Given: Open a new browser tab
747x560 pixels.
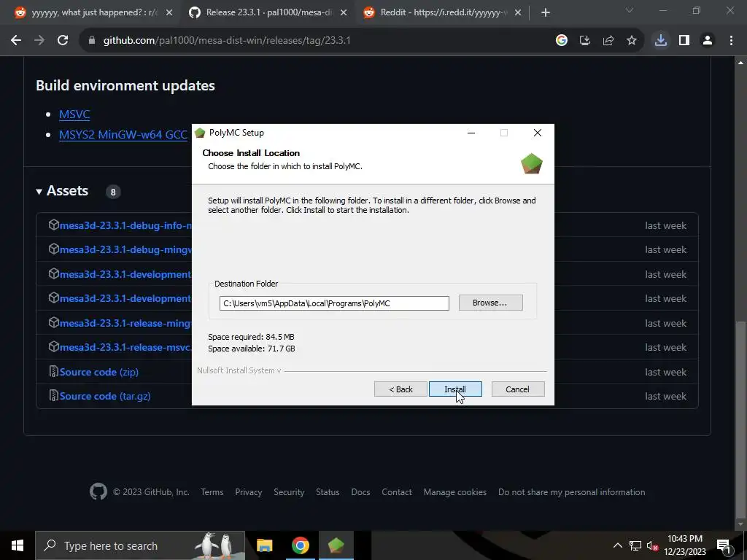Looking at the screenshot, I should [x=546, y=13].
